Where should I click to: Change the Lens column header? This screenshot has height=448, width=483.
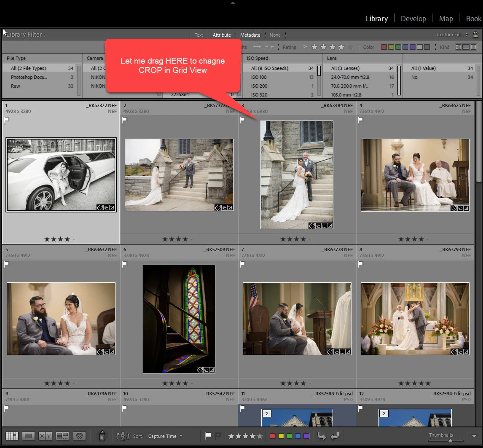[x=332, y=58]
